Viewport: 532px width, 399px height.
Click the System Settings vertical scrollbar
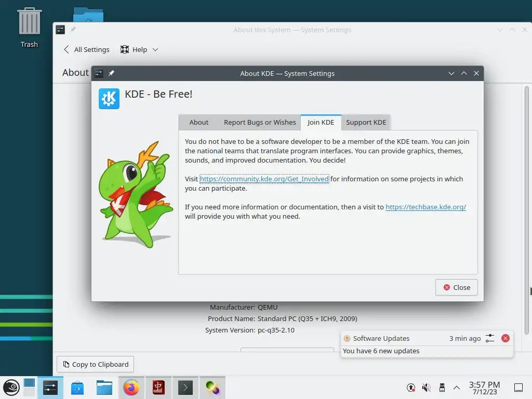tap(527, 210)
